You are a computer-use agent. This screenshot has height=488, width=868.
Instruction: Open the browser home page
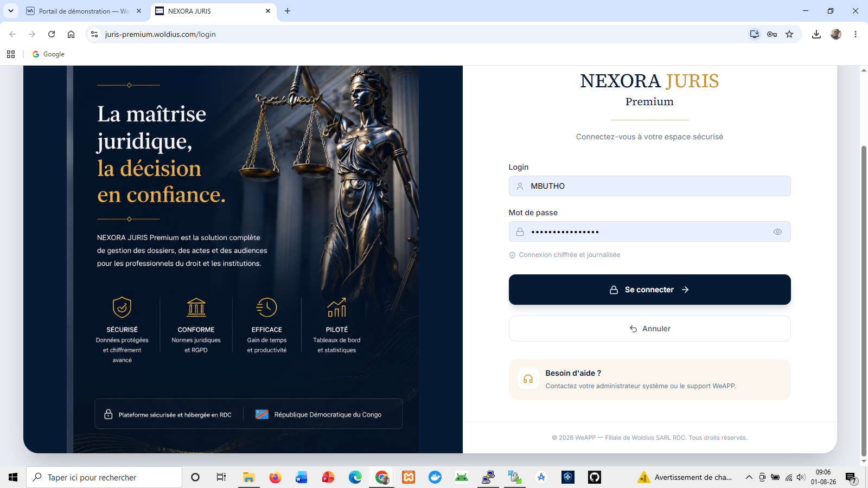[x=71, y=34]
